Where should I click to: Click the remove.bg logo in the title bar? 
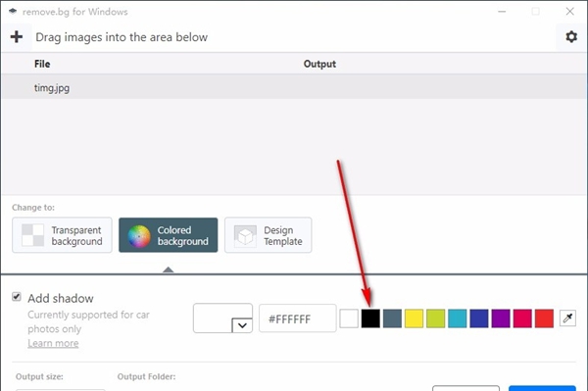click(x=13, y=11)
